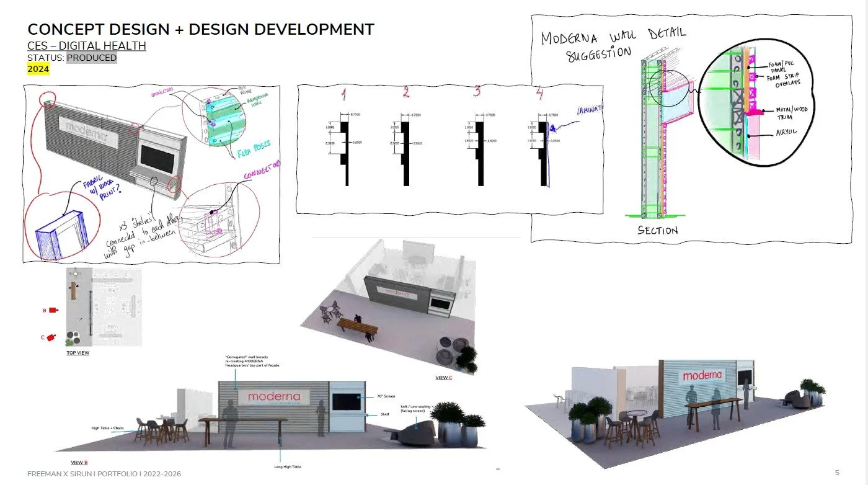Select the heading "CONCEPT DESIGN + DESIGN DEVELOPMENT"
The image size is (868, 485).
[x=201, y=29]
